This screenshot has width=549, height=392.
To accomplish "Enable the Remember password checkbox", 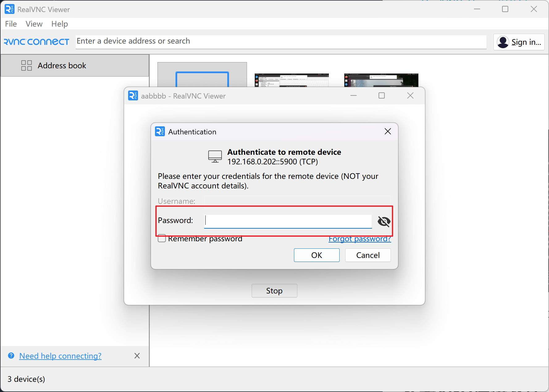I will coord(162,238).
